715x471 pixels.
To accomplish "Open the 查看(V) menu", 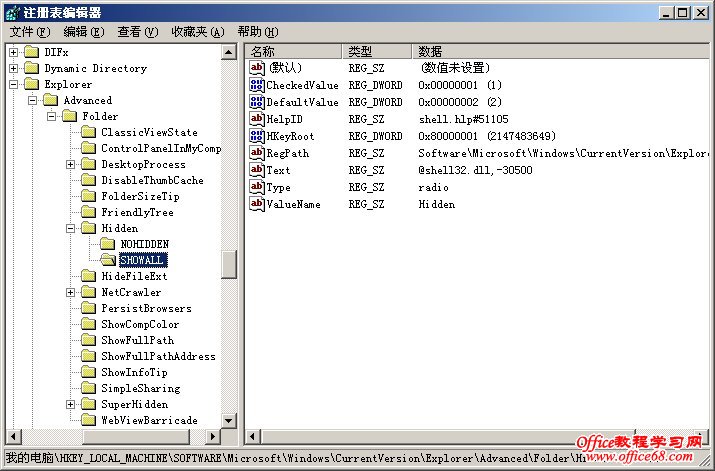I will point(138,31).
